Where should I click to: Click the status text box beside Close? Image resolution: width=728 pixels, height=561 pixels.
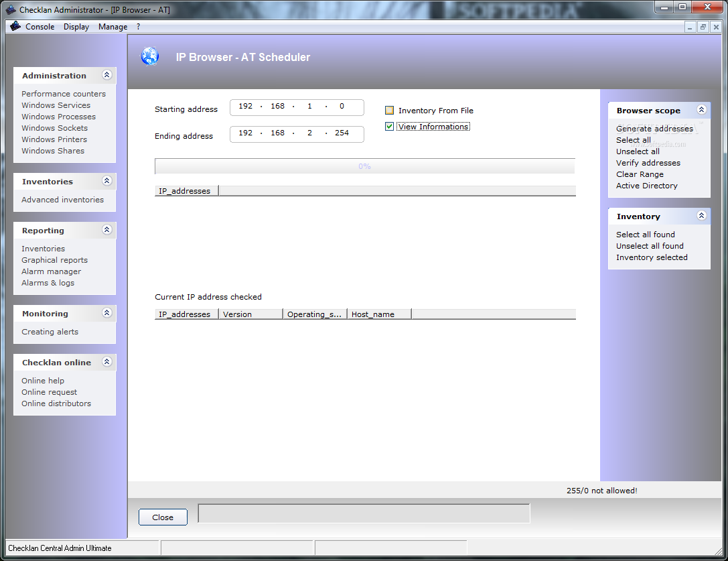[x=364, y=513]
